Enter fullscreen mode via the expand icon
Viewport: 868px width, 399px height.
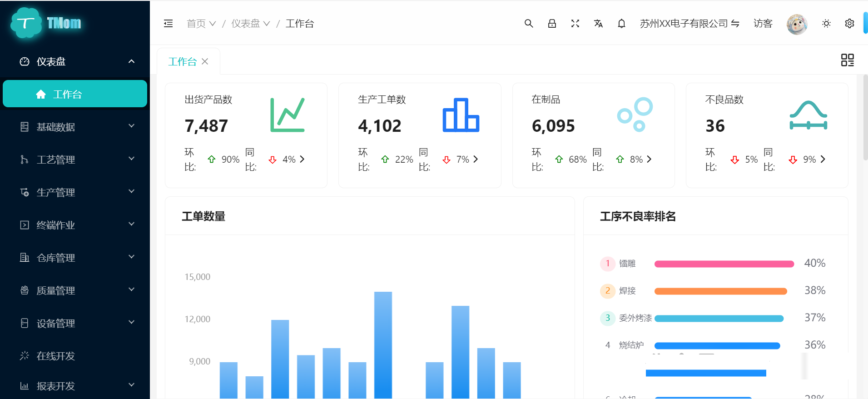pyautogui.click(x=575, y=24)
